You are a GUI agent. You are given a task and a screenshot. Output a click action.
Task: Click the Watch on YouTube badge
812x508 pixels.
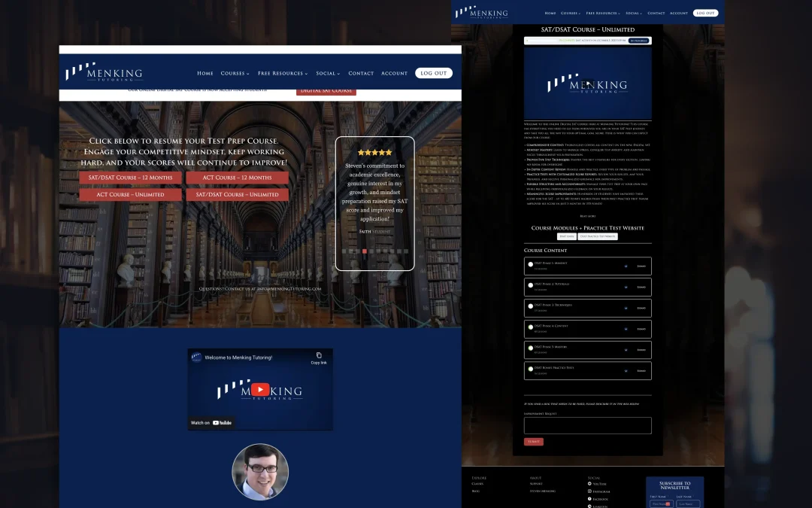click(x=212, y=422)
